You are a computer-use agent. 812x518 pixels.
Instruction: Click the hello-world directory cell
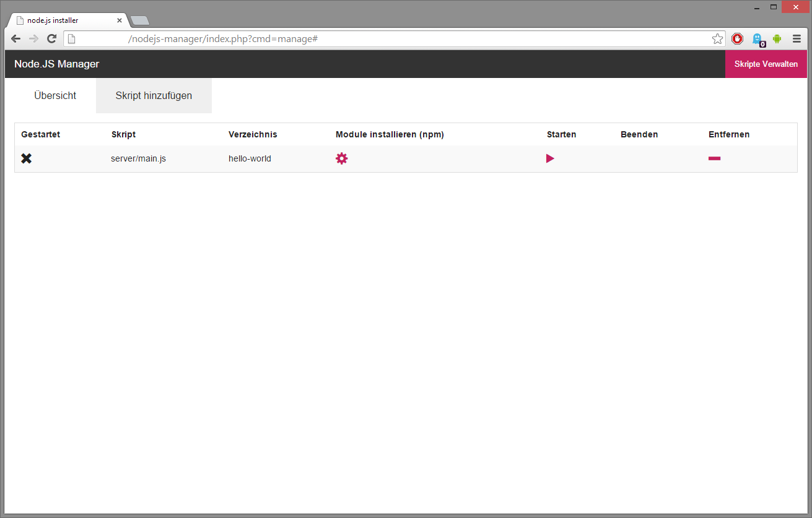[250, 158]
